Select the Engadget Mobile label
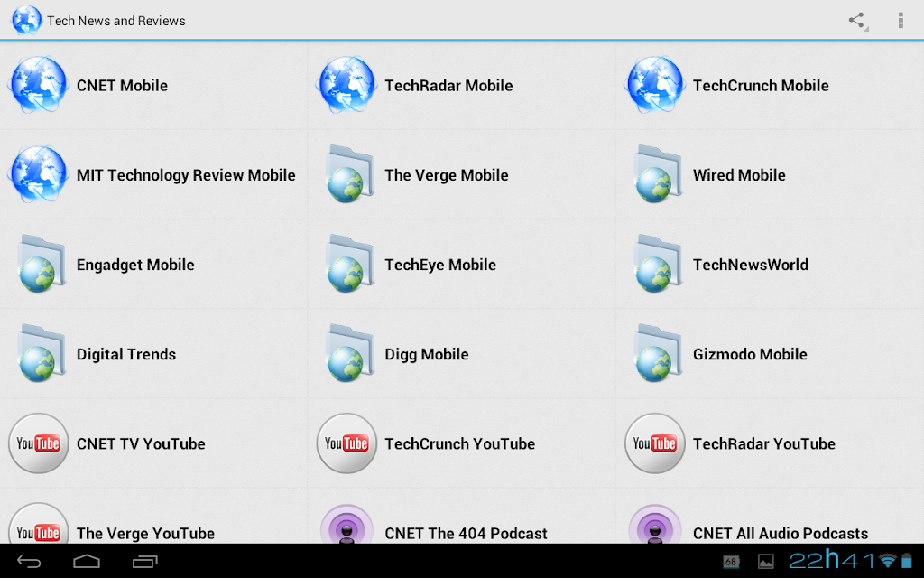Screen dimensions: 924x578 pos(135,265)
